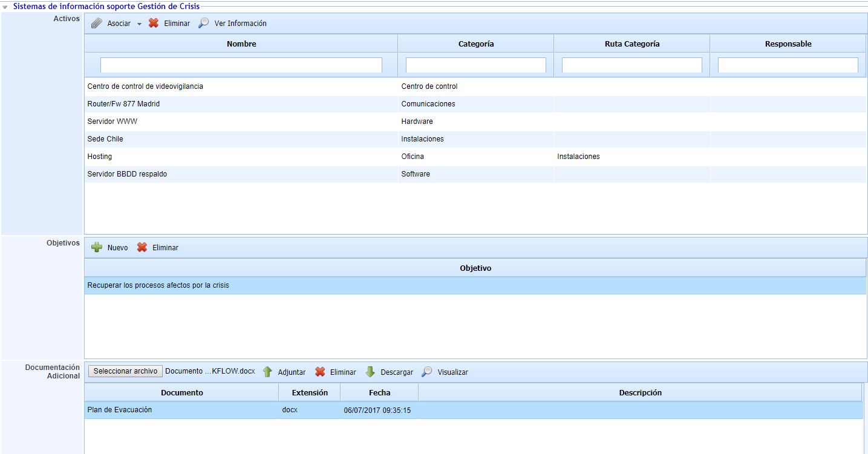Open the Asociar dropdown arrow
868x454 pixels.
139,24
